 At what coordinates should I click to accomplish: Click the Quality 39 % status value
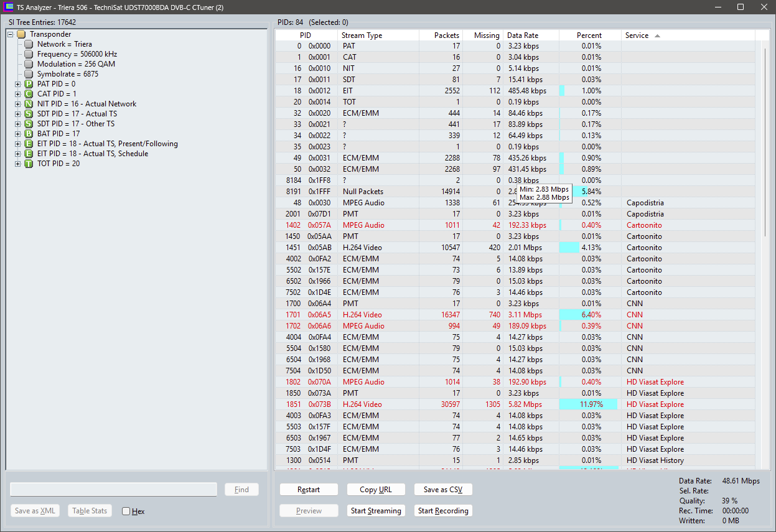coord(730,501)
